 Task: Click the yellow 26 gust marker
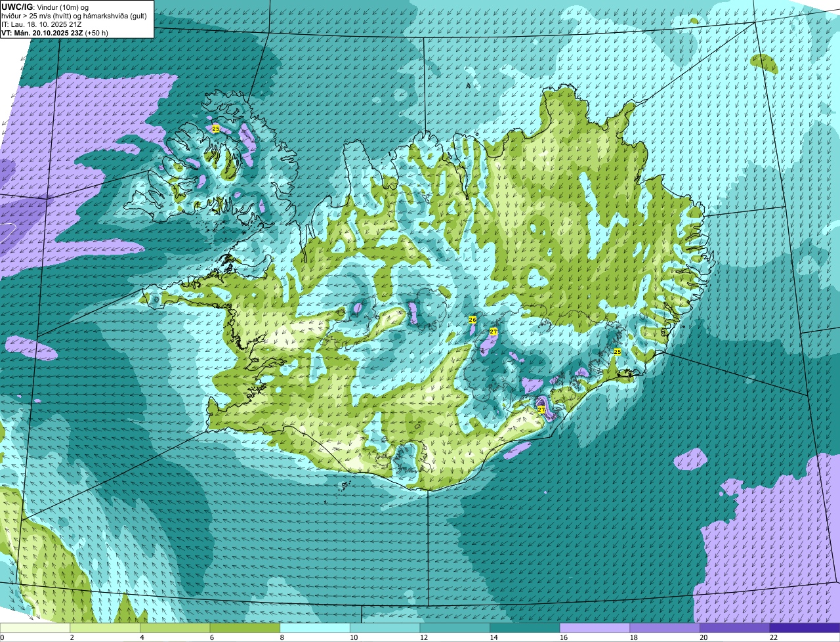(472, 320)
